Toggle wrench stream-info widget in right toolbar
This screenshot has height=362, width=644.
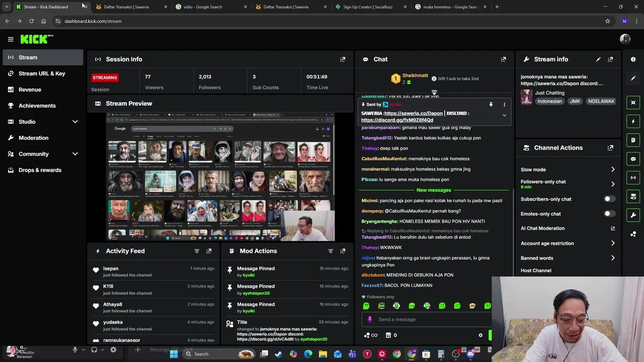633,215
